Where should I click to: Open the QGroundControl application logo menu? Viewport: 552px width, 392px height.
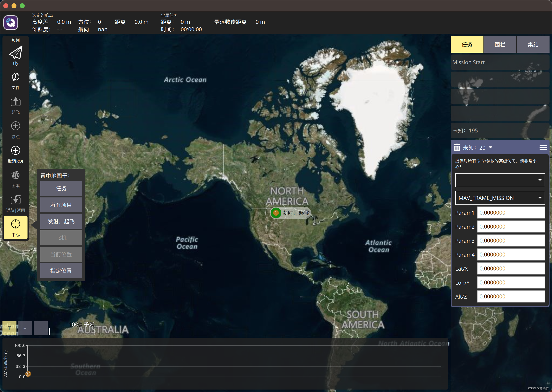coord(11,23)
